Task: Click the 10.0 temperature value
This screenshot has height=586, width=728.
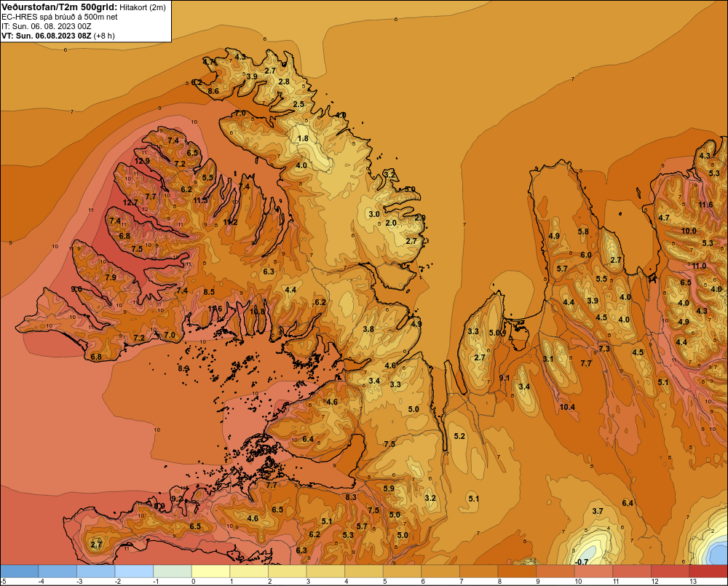Action: click(689, 231)
